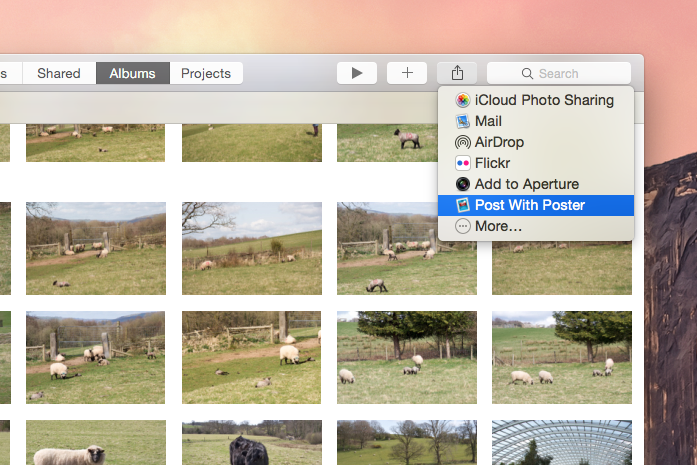Switch to the Shared tab
697x465 pixels.
59,73
